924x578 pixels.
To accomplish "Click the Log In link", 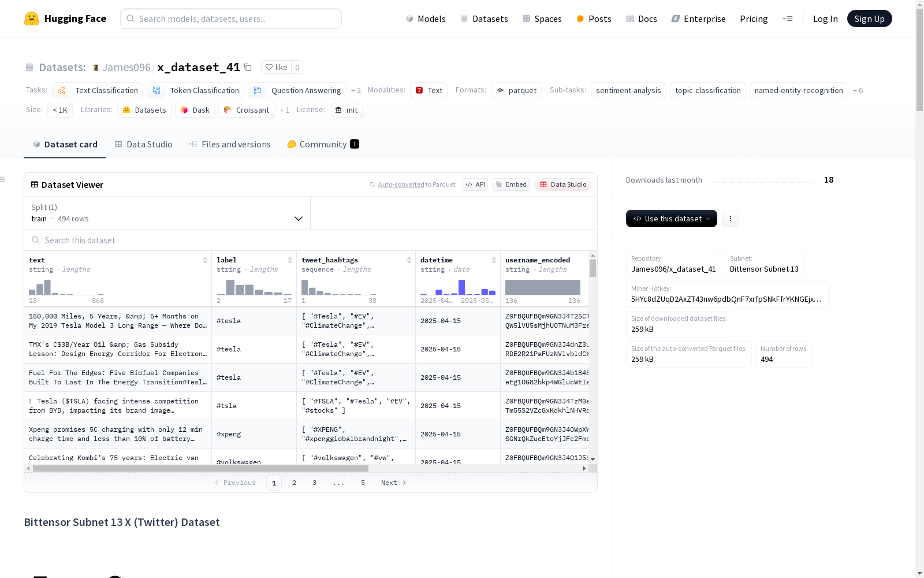I will tap(825, 18).
